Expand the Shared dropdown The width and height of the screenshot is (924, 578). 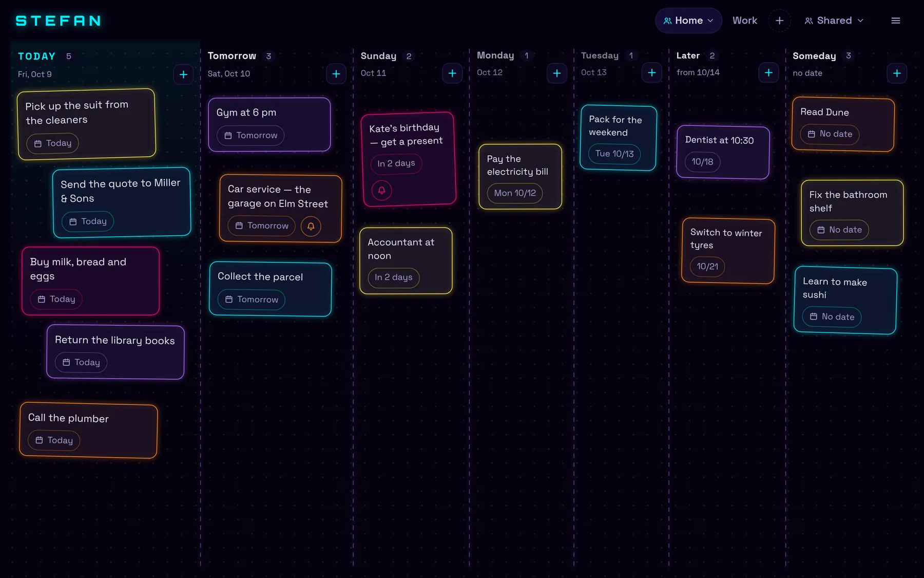click(834, 21)
